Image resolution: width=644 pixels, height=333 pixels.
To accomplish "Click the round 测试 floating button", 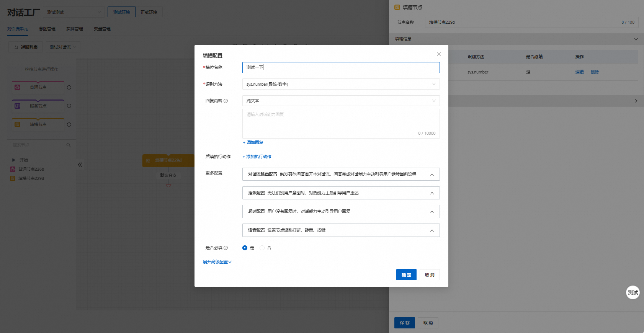I will point(633,292).
